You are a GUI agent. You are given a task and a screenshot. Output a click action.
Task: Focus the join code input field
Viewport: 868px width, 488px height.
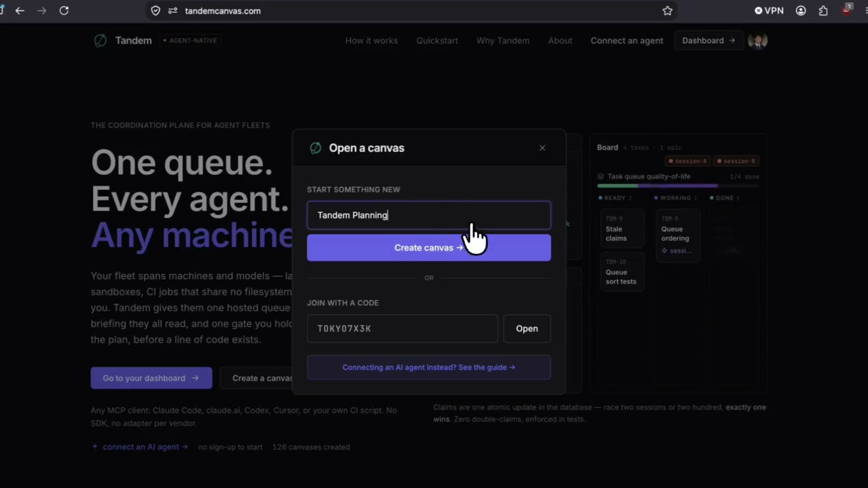(x=403, y=329)
